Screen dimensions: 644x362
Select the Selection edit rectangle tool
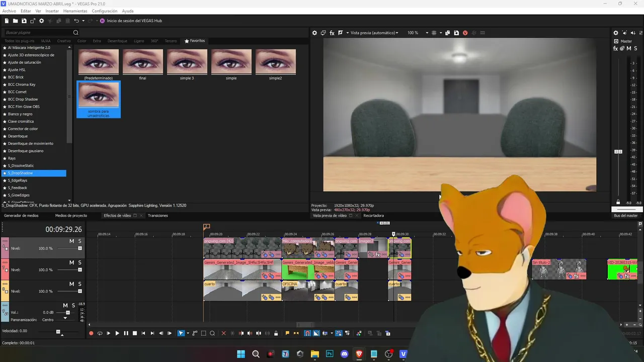(203, 333)
